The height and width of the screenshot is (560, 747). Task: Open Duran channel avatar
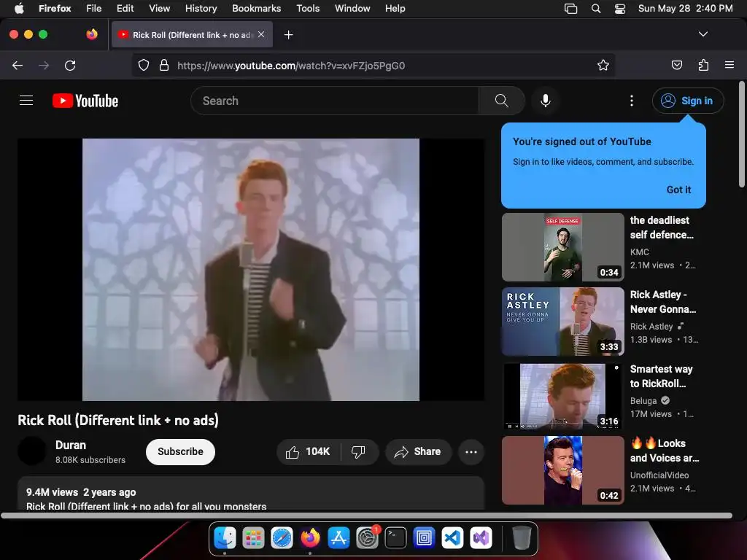click(32, 451)
